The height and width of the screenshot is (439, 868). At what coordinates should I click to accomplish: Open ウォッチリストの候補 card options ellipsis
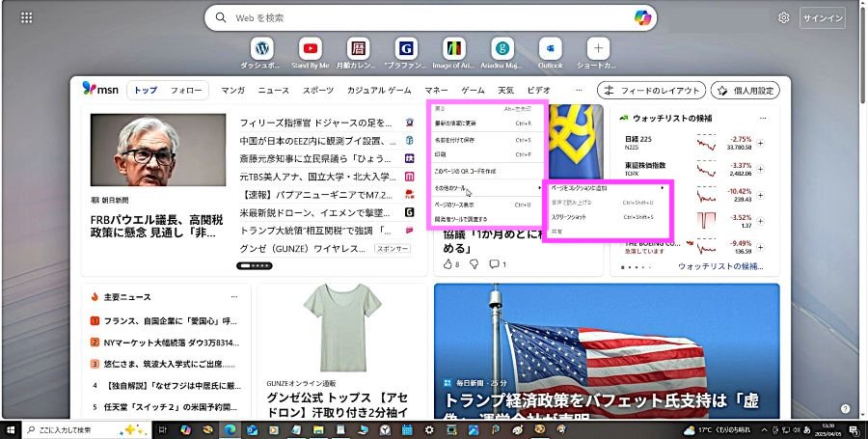(x=763, y=118)
